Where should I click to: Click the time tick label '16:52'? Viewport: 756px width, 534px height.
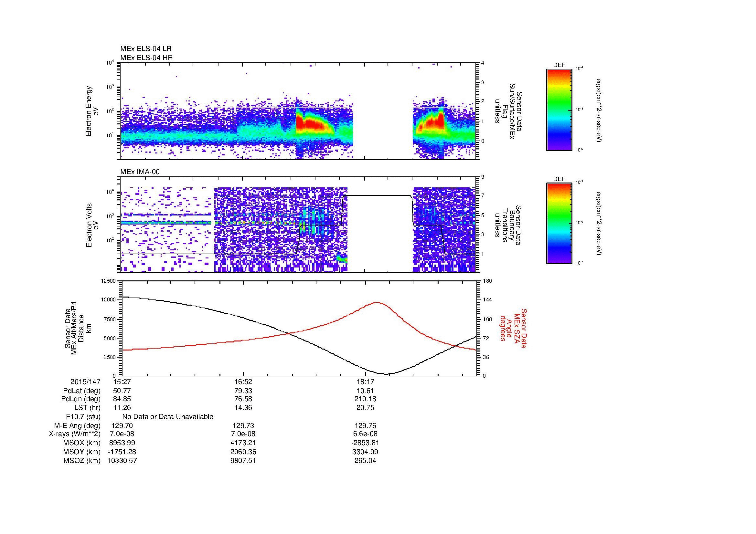(243, 382)
